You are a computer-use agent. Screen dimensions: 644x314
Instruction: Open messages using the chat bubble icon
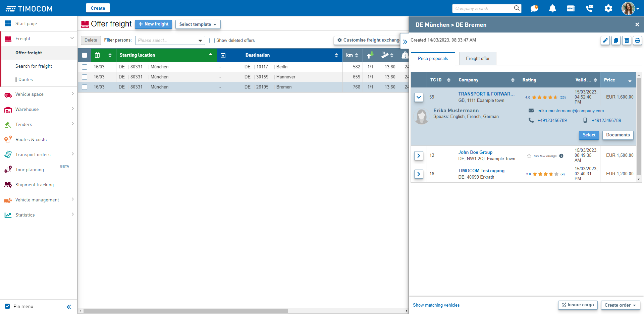tap(534, 8)
